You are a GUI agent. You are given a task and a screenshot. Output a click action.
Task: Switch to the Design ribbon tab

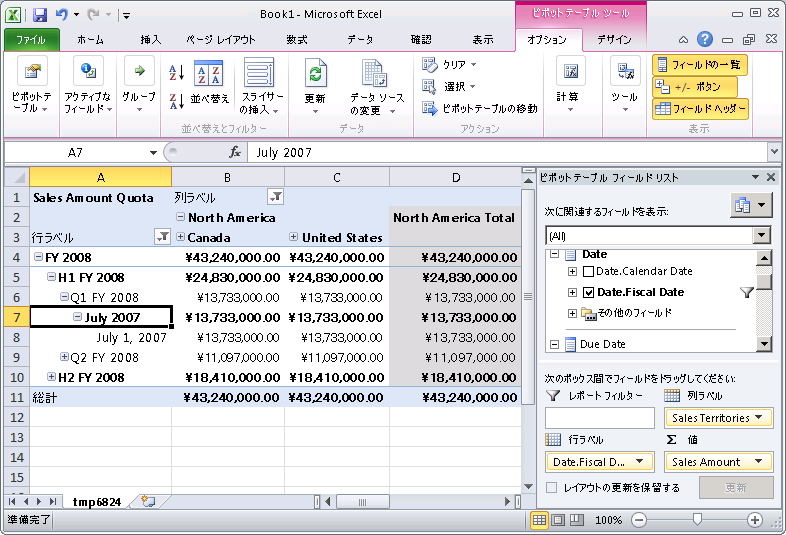click(614, 40)
